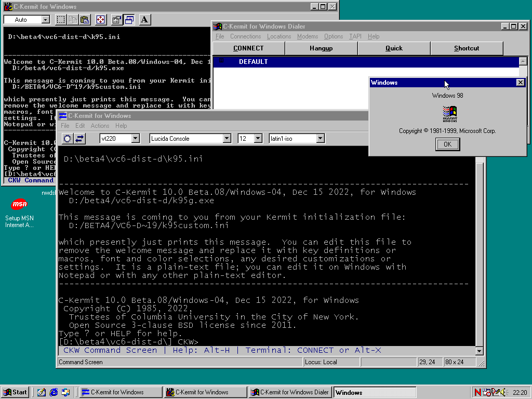Screen dimensions: 532x399
Task: Open the font size 12 dropdown
Action: pyautogui.click(x=258, y=138)
